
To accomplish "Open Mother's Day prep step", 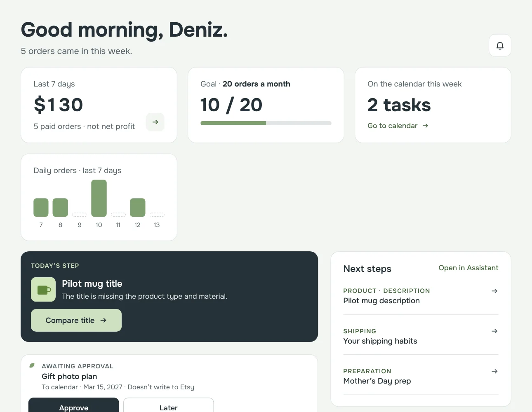I will (421, 376).
